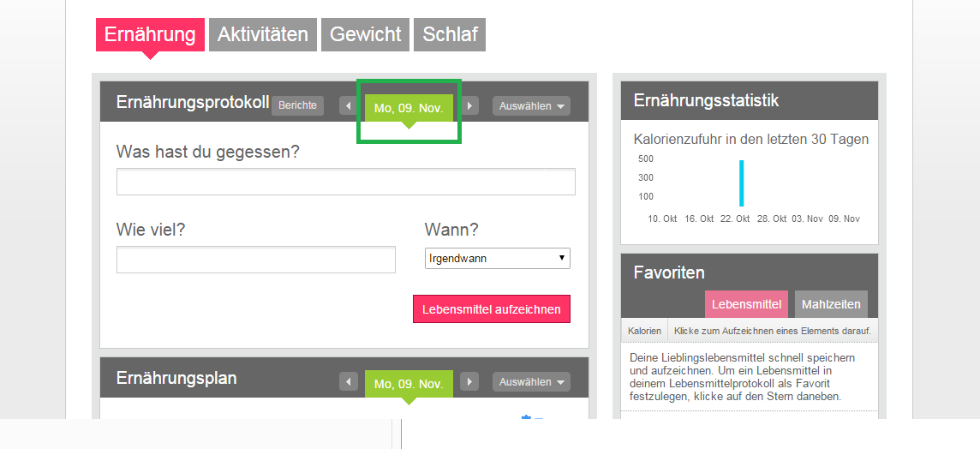Viewport: 980px width, 449px height.
Task: Switch to the Aktivitäten tab
Action: click(x=263, y=34)
